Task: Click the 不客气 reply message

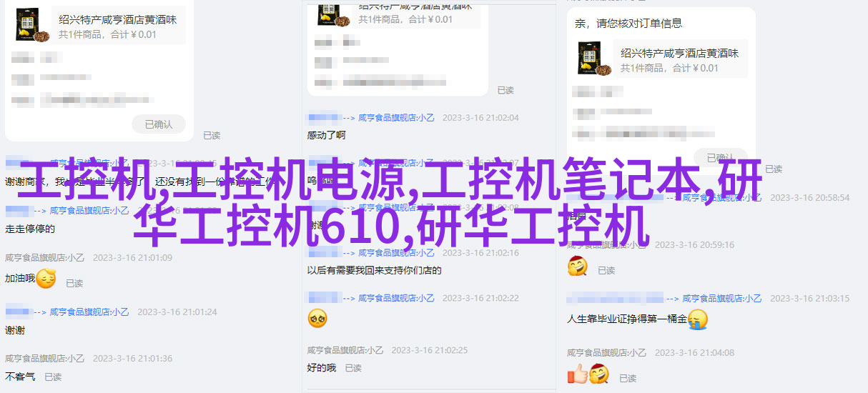Action: (20, 376)
